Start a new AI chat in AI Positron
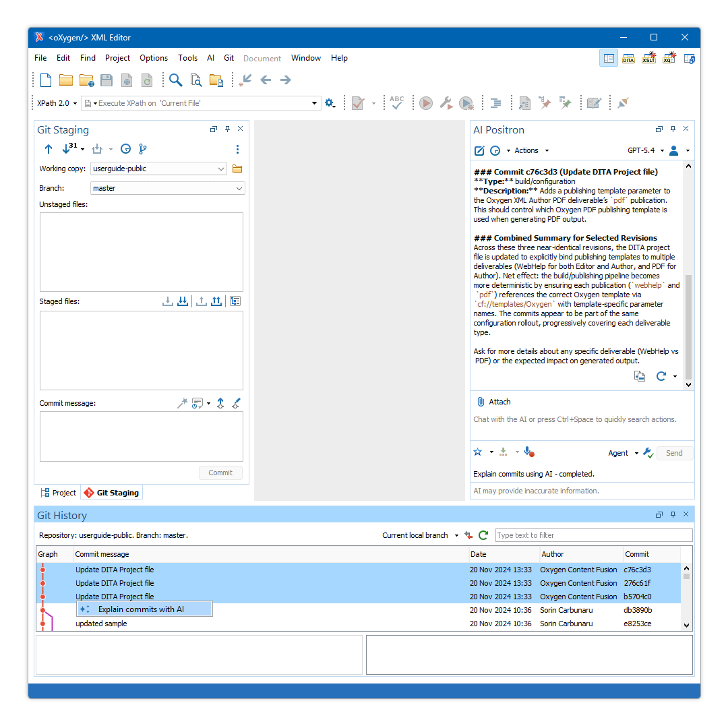This screenshot has width=728, height=728. 479,150
